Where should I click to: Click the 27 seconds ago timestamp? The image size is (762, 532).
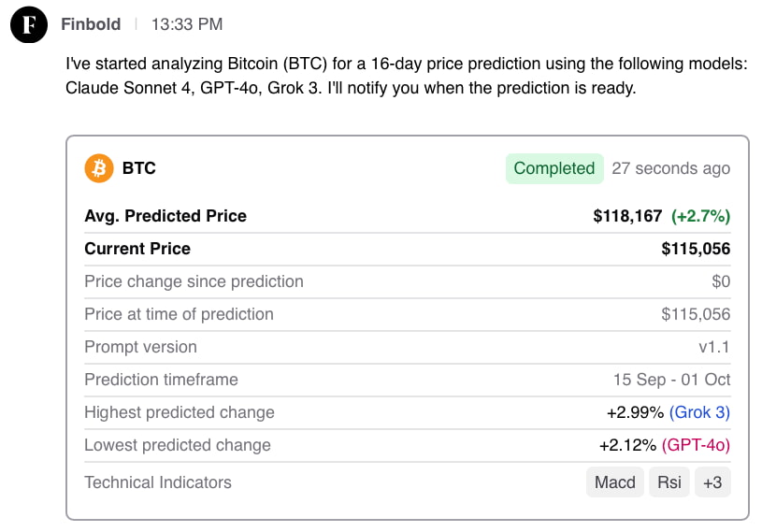[x=670, y=168]
